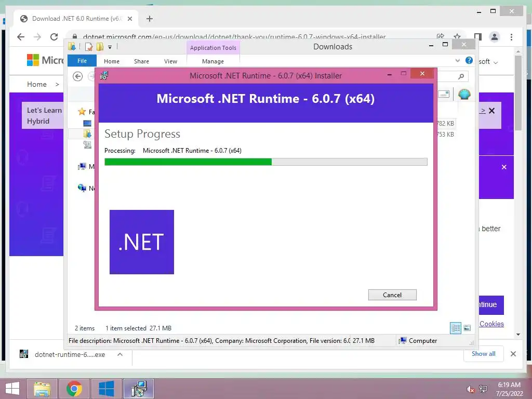Click '1 item selected 27.1 MB' status text
Image resolution: width=532 pixels, height=399 pixels.
point(138,328)
